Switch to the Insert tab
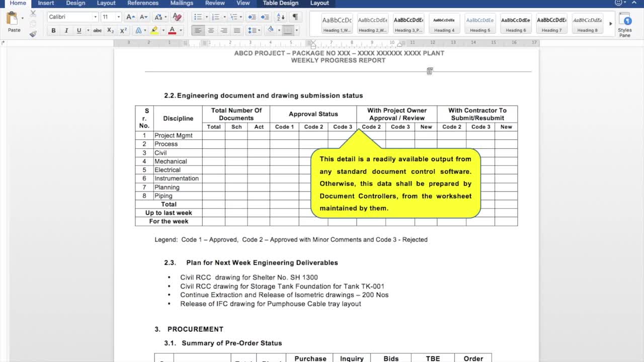This screenshot has height=362, width=644. click(46, 3)
